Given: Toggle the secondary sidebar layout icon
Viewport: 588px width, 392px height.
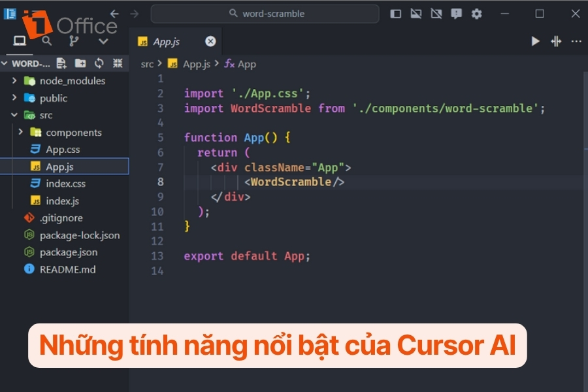Looking at the screenshot, I should pos(436,14).
